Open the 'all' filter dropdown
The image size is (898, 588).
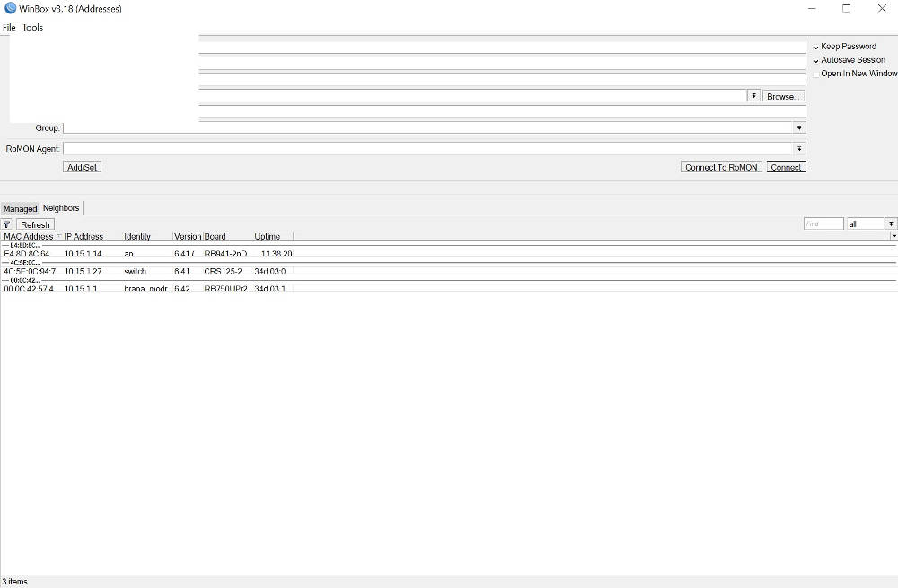tap(891, 224)
